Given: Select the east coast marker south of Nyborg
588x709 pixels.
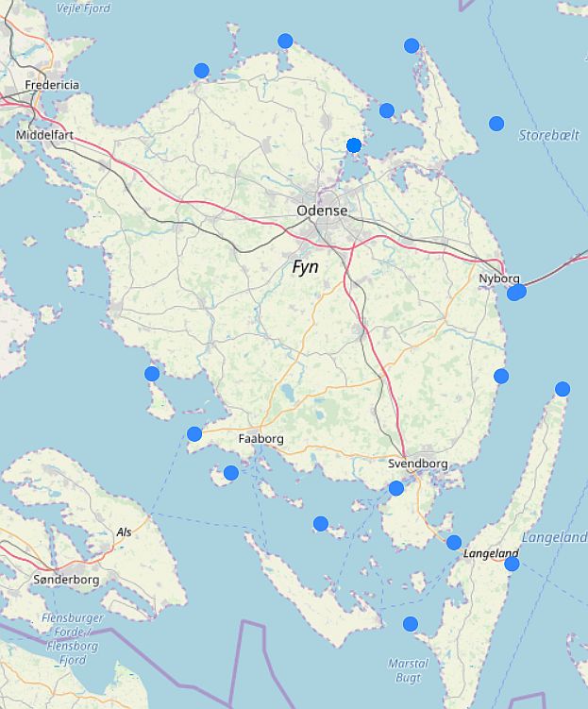Looking at the screenshot, I should coord(501,376).
